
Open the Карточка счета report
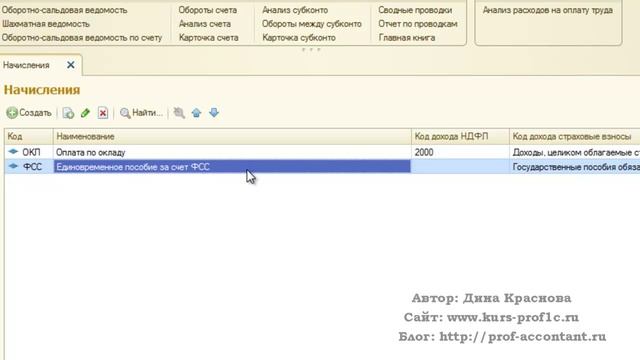point(209,38)
